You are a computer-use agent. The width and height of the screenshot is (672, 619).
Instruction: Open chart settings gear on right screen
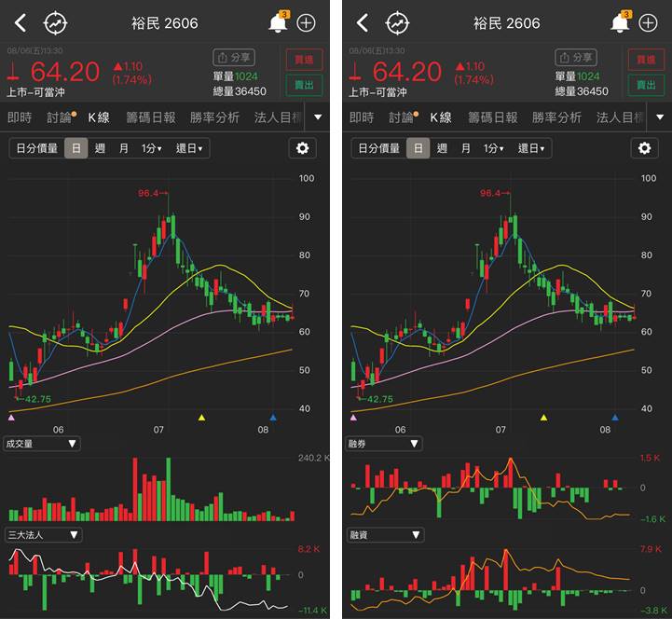(645, 148)
